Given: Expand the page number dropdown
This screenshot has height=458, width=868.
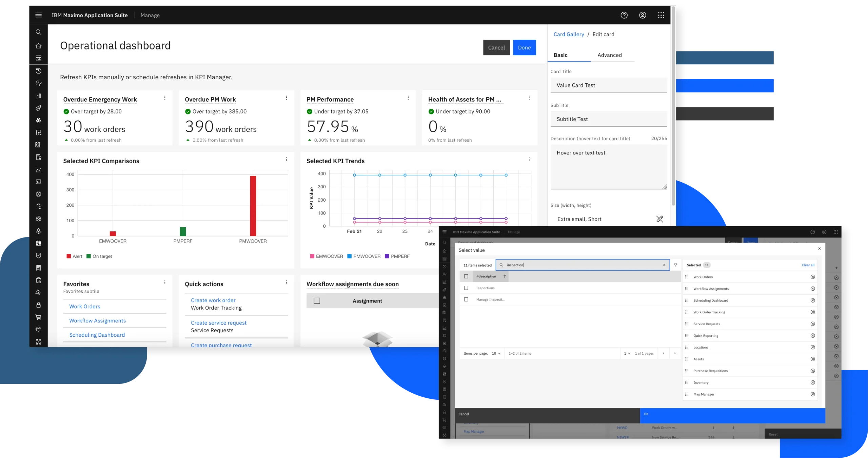Looking at the screenshot, I should (627, 353).
